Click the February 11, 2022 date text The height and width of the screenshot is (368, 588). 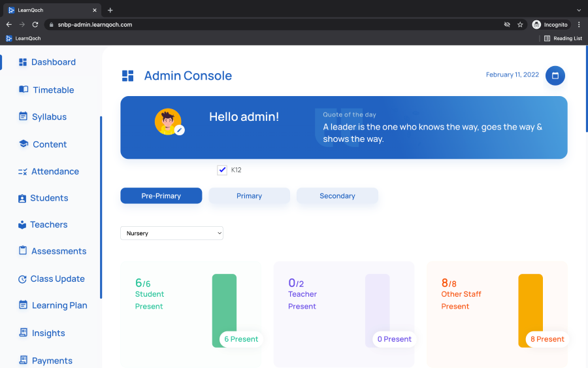(512, 75)
